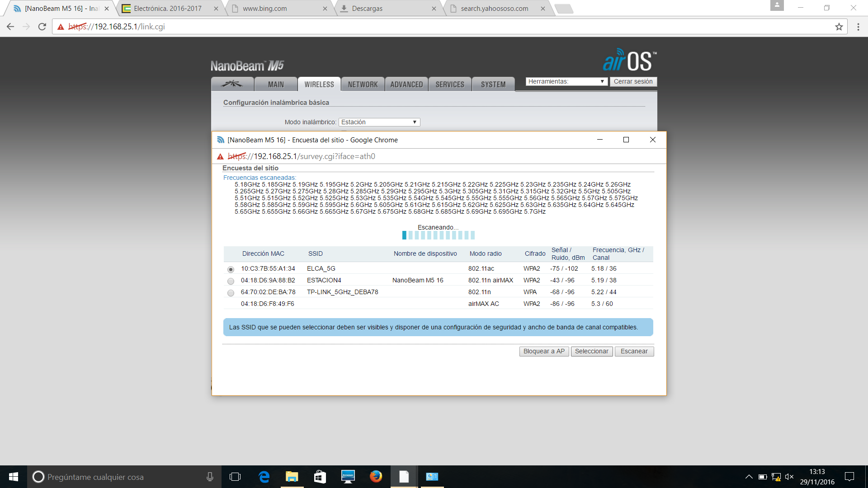This screenshot has height=488, width=868.
Task: Open the Herramientas dropdown
Action: (x=566, y=81)
